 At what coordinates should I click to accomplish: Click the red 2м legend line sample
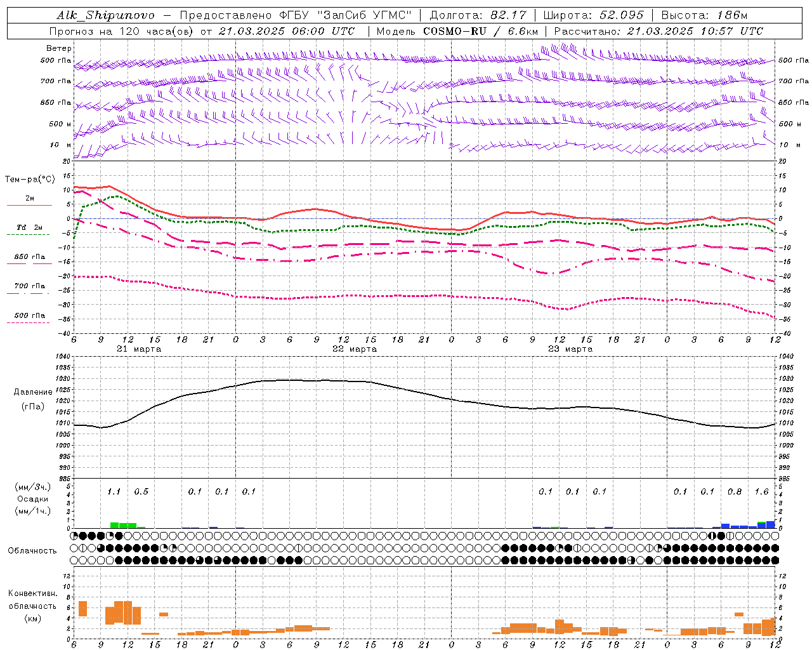29,206
